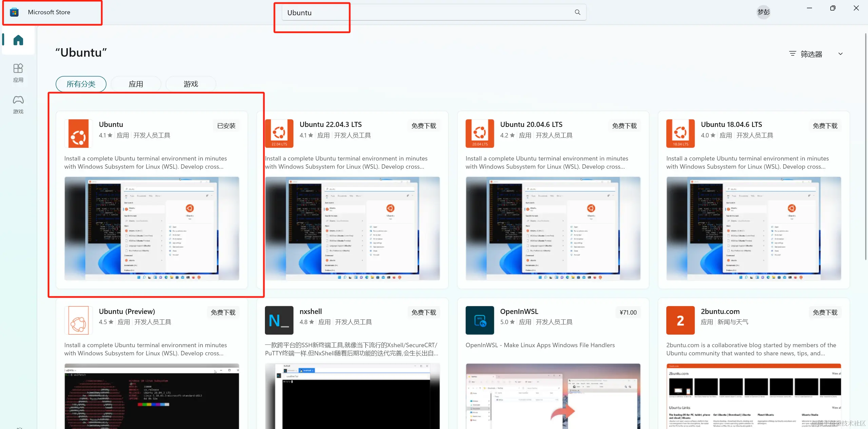868x429 pixels.
Task: Click 免费下载 for Ubuntu 20.04.6 LTS
Action: [624, 126]
